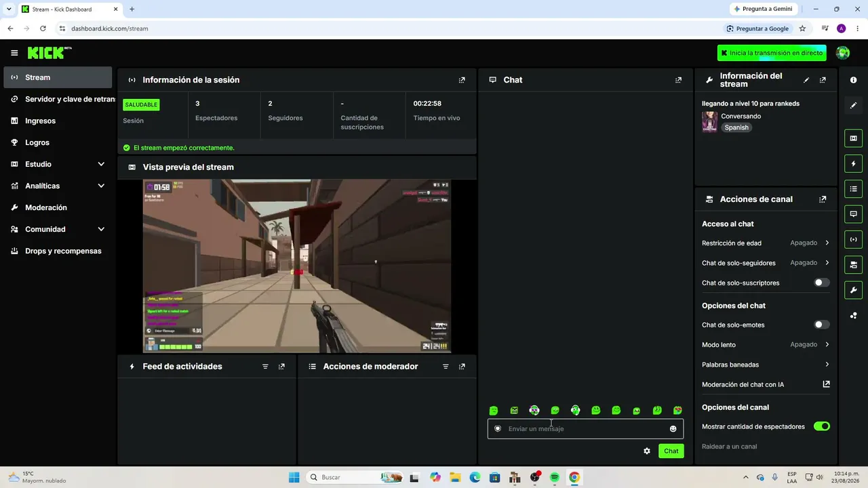Image resolution: width=868 pixels, height=488 pixels.
Task: Open Chat de solo-seguidores options
Action: click(766, 263)
